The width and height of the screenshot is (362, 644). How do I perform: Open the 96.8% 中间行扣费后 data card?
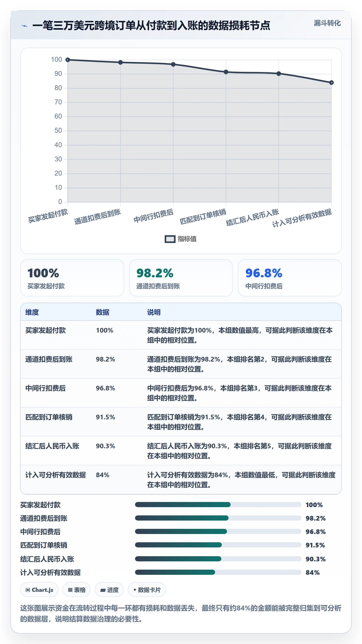click(x=290, y=278)
